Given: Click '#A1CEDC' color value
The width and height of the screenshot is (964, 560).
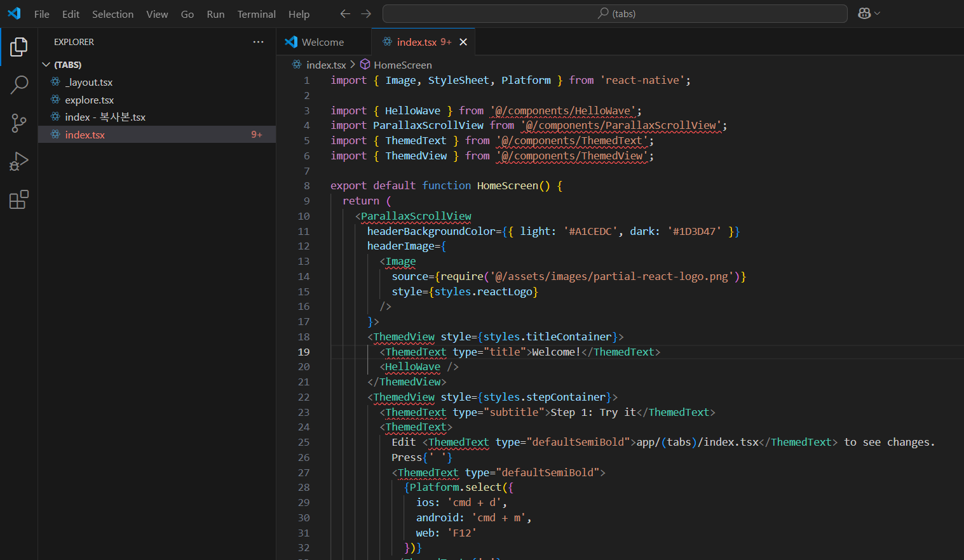Looking at the screenshot, I should coord(590,232).
